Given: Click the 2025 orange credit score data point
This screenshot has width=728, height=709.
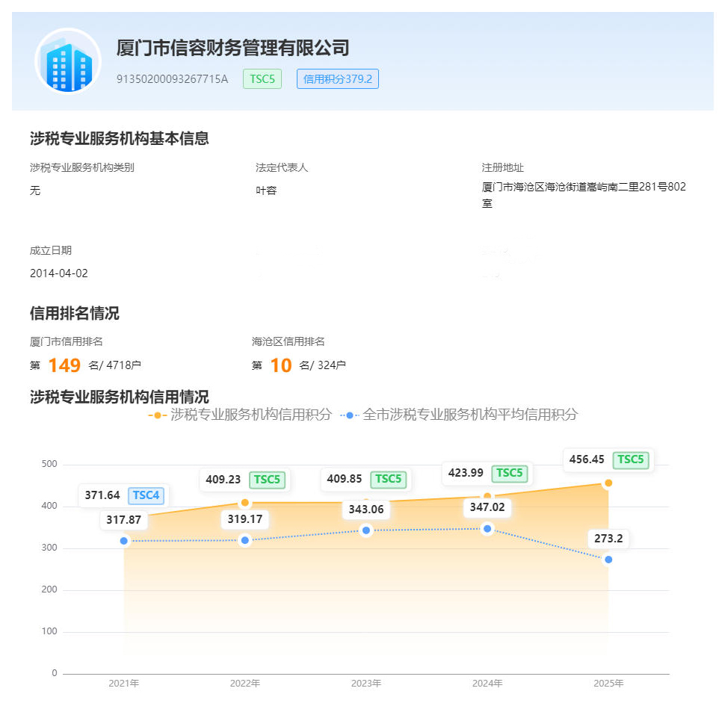Looking at the screenshot, I should (x=608, y=483).
